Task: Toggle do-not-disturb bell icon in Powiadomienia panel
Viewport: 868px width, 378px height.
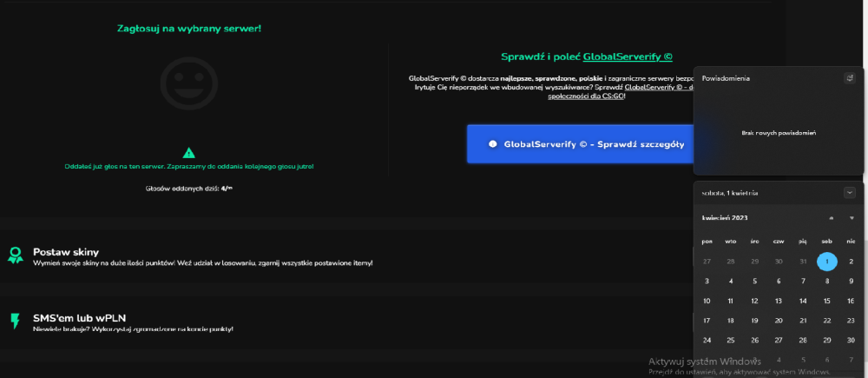Action: click(850, 78)
